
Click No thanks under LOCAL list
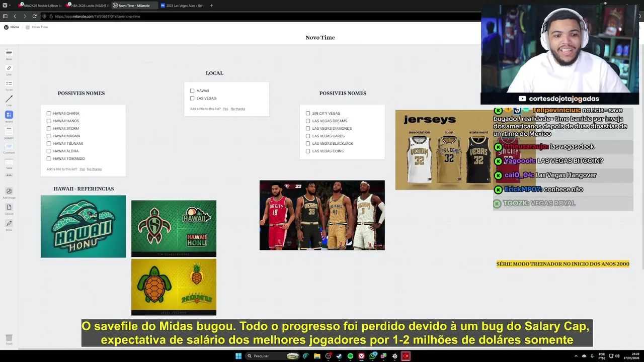click(x=238, y=109)
